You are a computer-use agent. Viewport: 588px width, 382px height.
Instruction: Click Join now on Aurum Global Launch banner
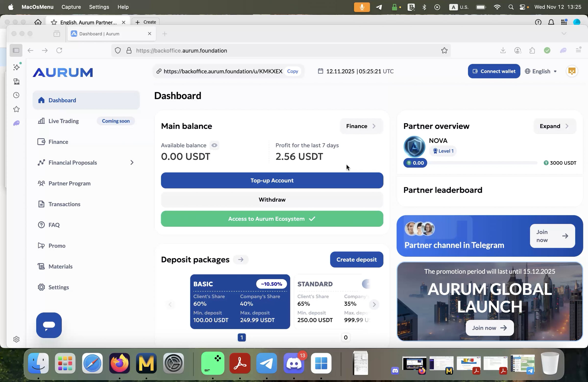tap(490, 328)
